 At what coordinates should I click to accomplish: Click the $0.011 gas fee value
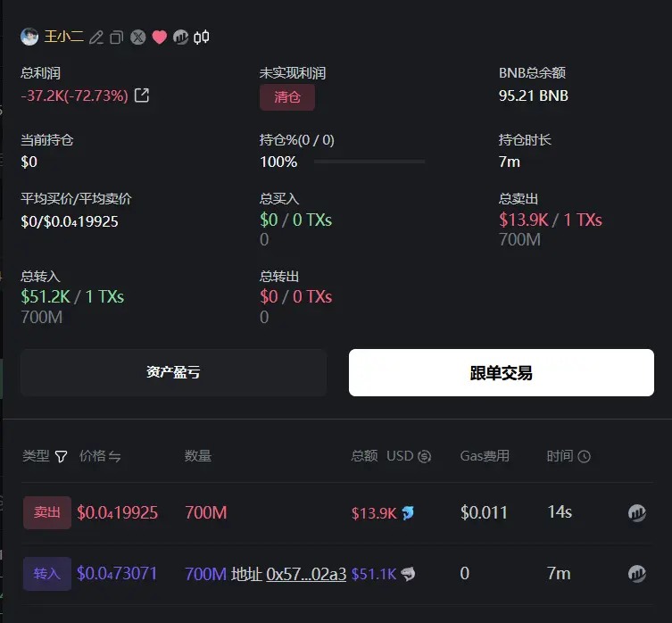(484, 513)
